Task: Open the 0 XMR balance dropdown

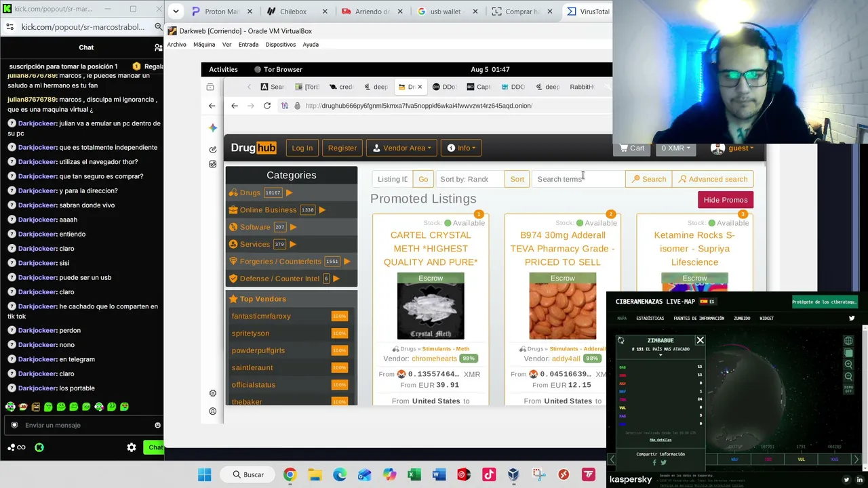Action: point(675,148)
